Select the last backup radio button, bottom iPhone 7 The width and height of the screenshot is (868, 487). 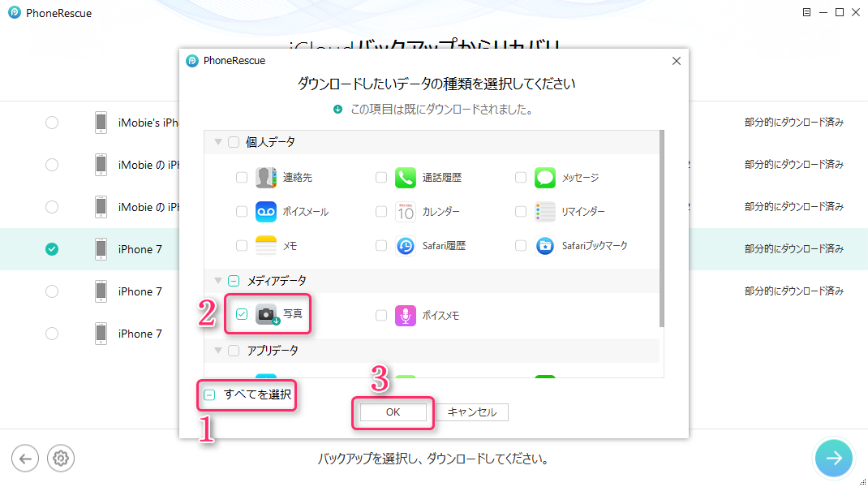(52, 334)
